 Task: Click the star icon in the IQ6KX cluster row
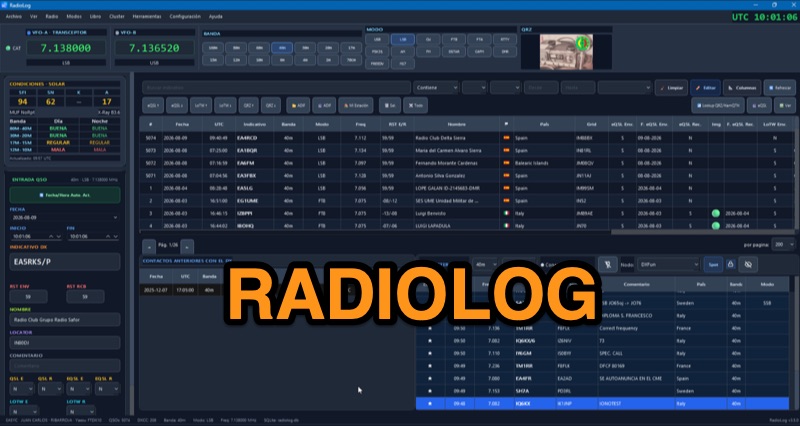(x=430, y=404)
